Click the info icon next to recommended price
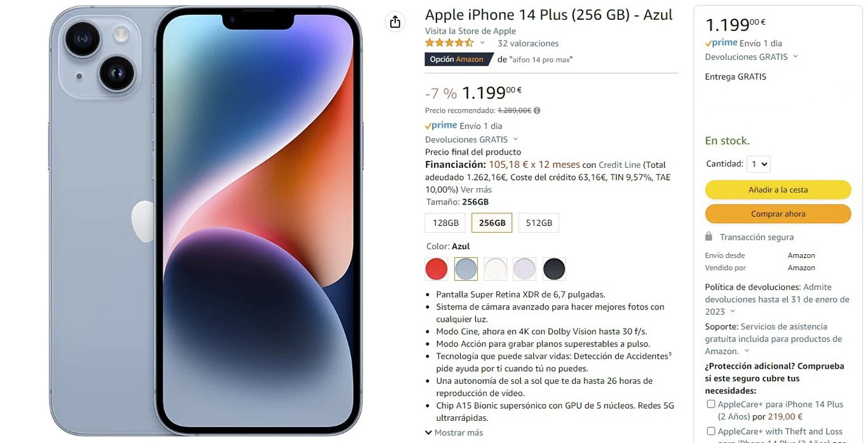Viewport: 868px width, 443px height. (x=537, y=111)
